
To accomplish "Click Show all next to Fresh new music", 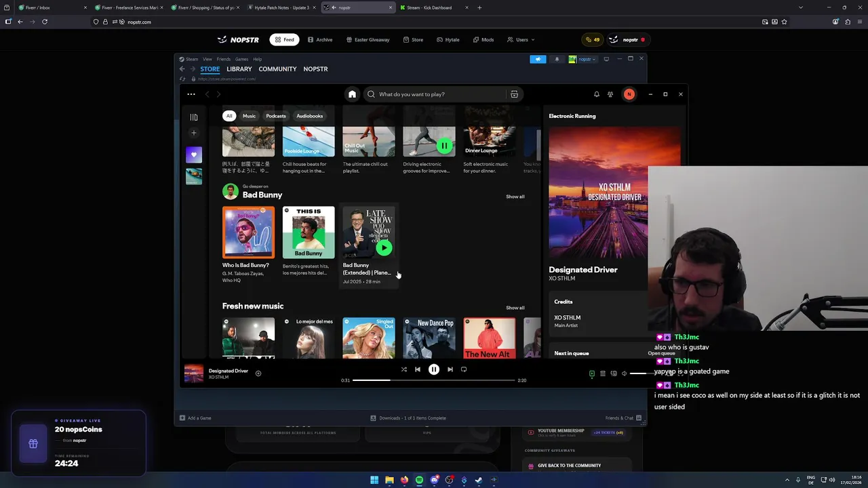I will point(515,308).
